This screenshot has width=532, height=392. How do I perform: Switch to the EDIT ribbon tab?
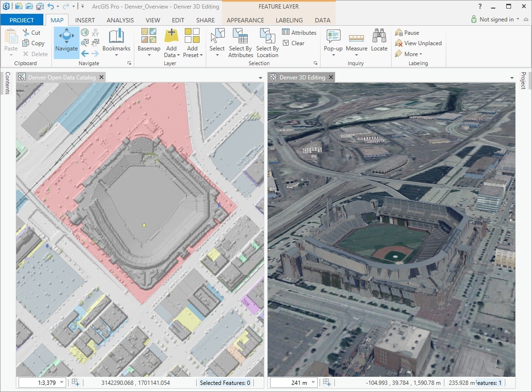(178, 20)
